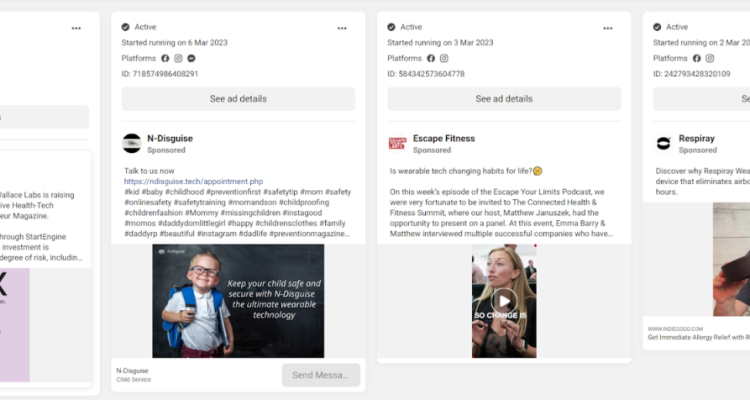The width and height of the screenshot is (750, 400).
Task: Open the three-dot menu on the Wallace Labs card
Action: (76, 28)
